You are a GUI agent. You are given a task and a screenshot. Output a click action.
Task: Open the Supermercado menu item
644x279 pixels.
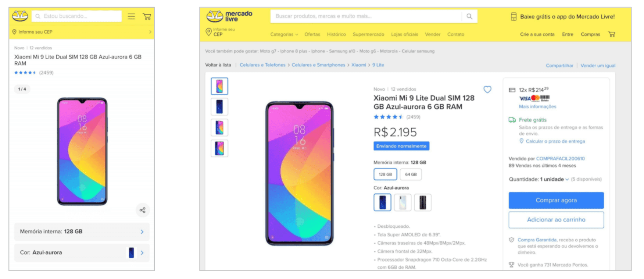pyautogui.click(x=368, y=34)
